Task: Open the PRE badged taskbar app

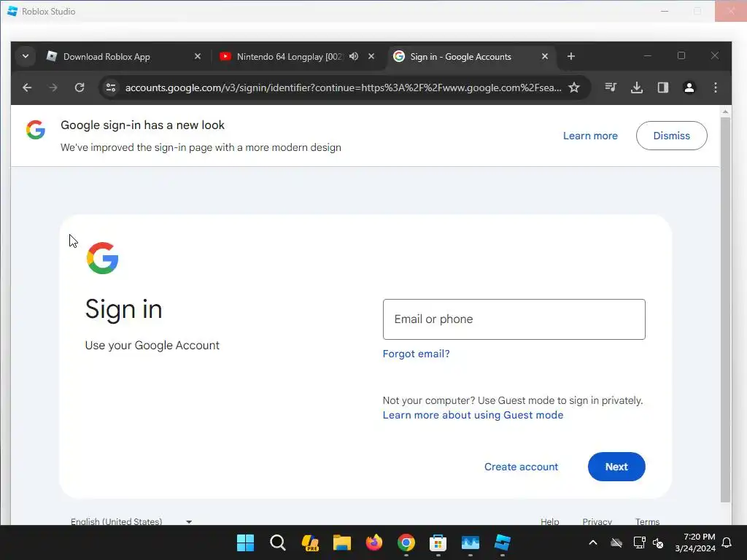Action: 309,542
